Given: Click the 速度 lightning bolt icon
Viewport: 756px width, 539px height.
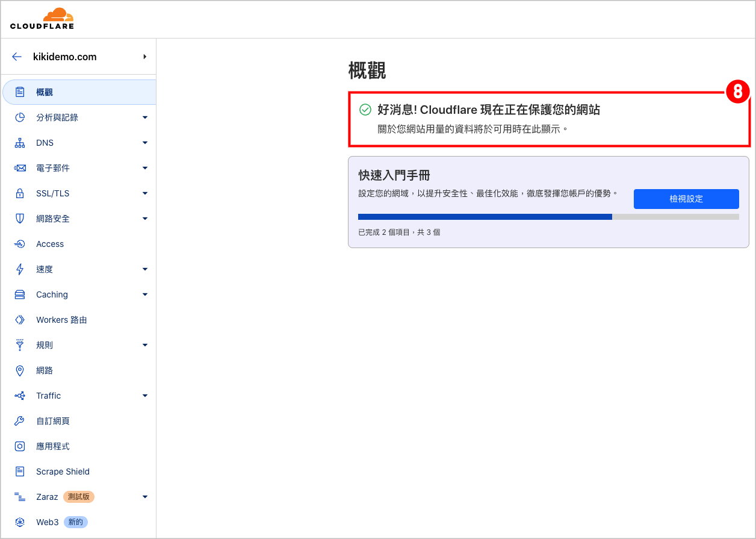Looking at the screenshot, I should (20, 269).
